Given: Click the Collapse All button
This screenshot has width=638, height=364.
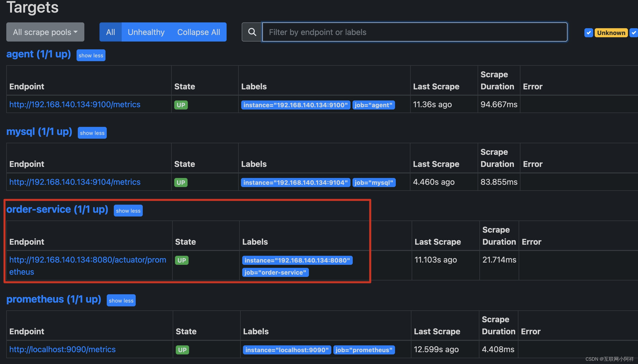Looking at the screenshot, I should 199,32.
